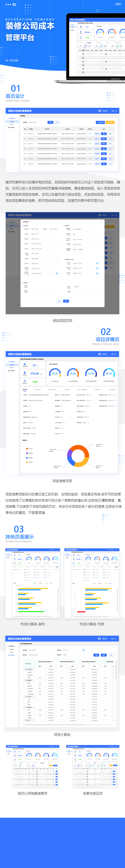Open the 利润计算器-盈利 page thumbnail
This screenshot has width=125, height=868.
(33, 583)
